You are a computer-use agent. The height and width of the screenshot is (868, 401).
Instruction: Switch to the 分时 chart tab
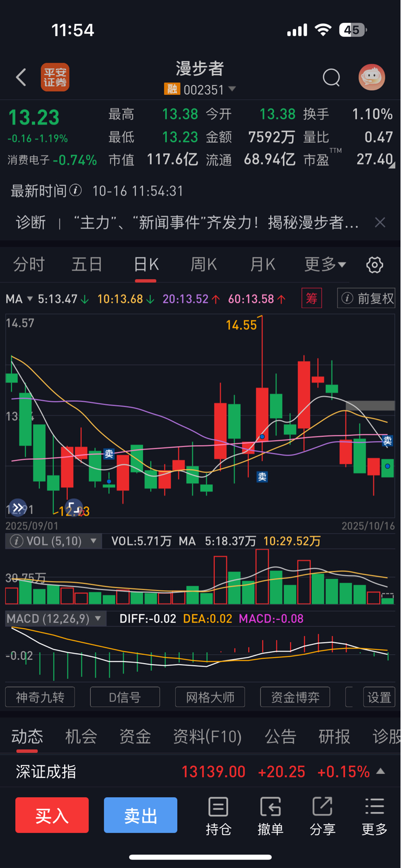point(29,264)
